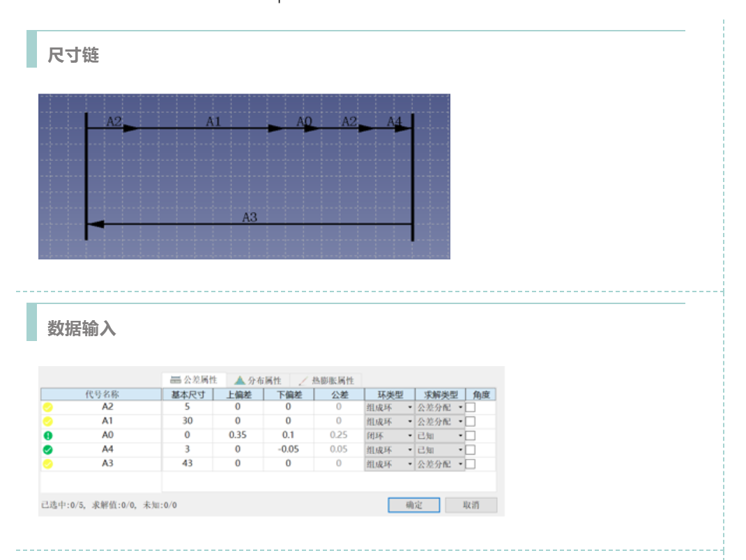This screenshot has width=746, height=560.
Task: Expand the 求解类型 dropdown for row A2
Action: [x=440, y=407]
